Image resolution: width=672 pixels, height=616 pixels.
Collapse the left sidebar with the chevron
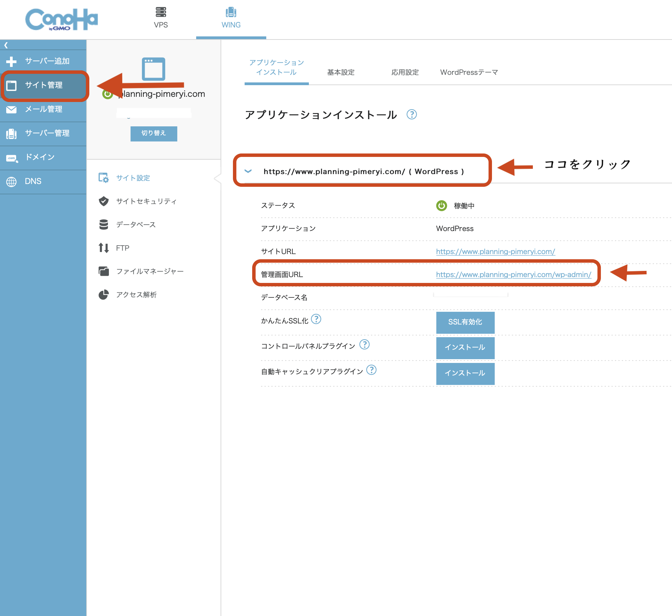tap(6, 45)
